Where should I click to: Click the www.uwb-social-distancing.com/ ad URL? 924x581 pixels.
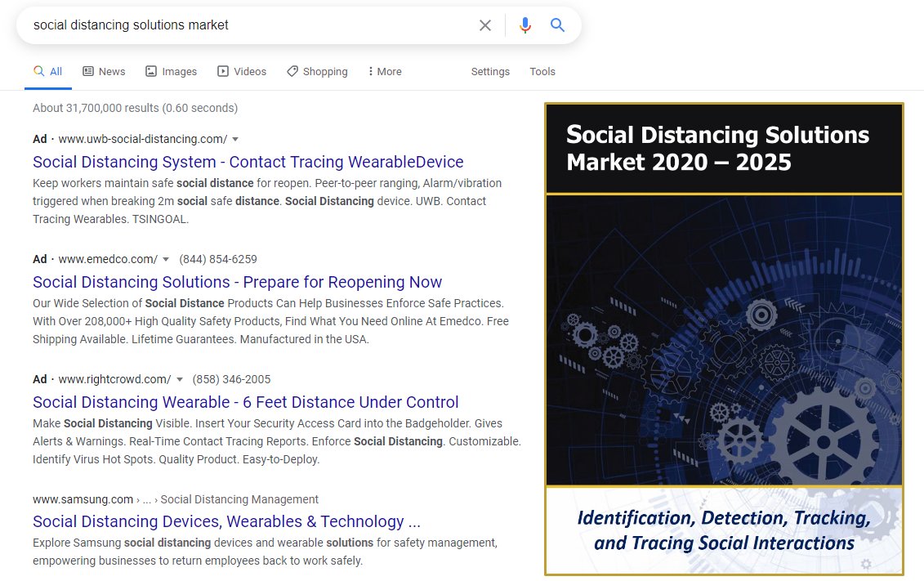click(143, 139)
